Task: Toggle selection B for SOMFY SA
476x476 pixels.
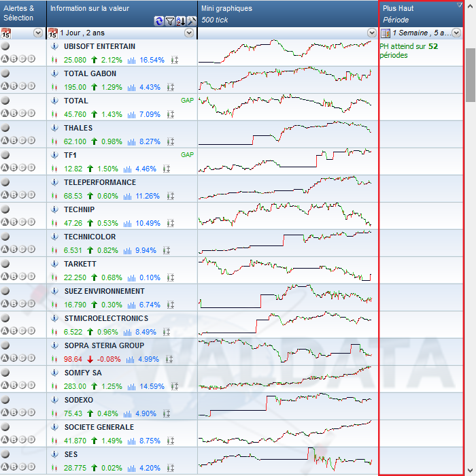Action: (x=14, y=385)
